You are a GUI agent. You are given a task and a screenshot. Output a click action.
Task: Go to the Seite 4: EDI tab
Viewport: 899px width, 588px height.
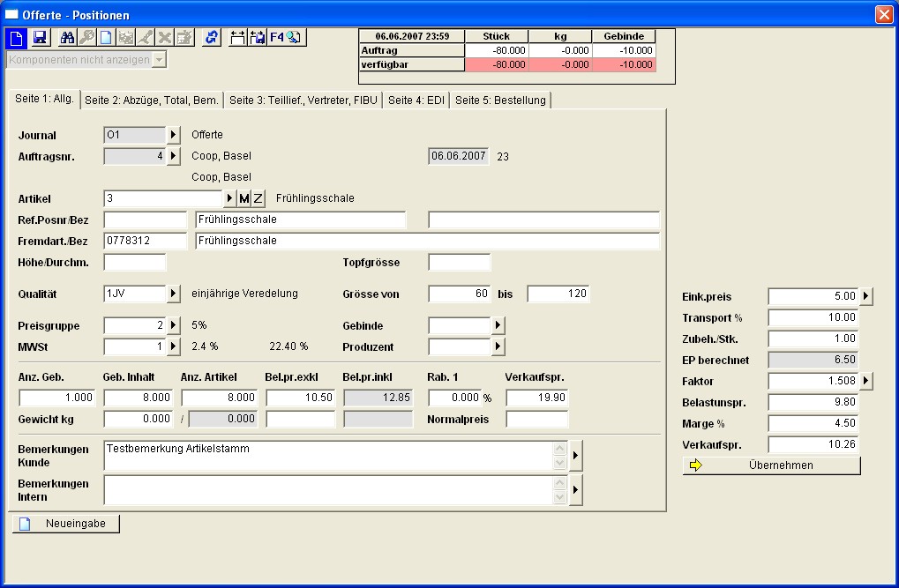416,100
